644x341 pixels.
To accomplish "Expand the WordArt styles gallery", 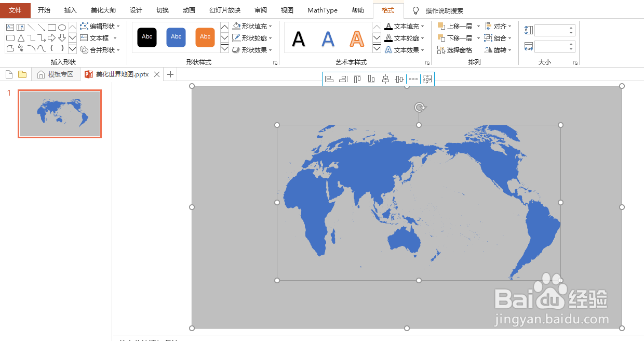I will click(377, 48).
